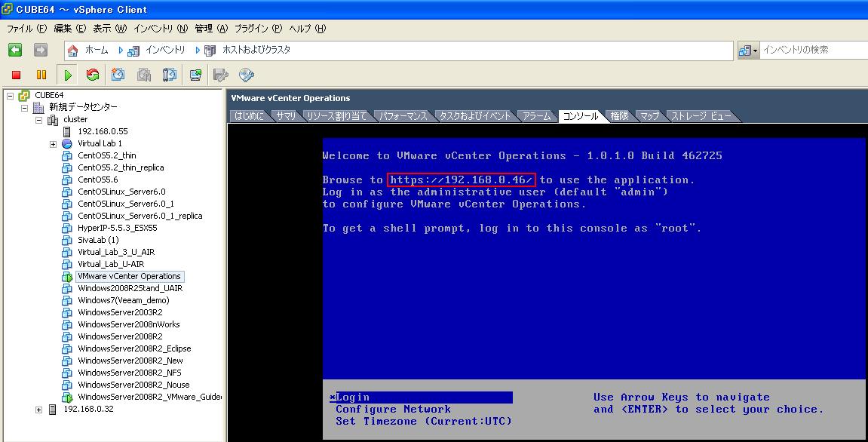The image size is (868, 442).
Task: Open the パフォーマンス tab
Action: [x=403, y=115]
